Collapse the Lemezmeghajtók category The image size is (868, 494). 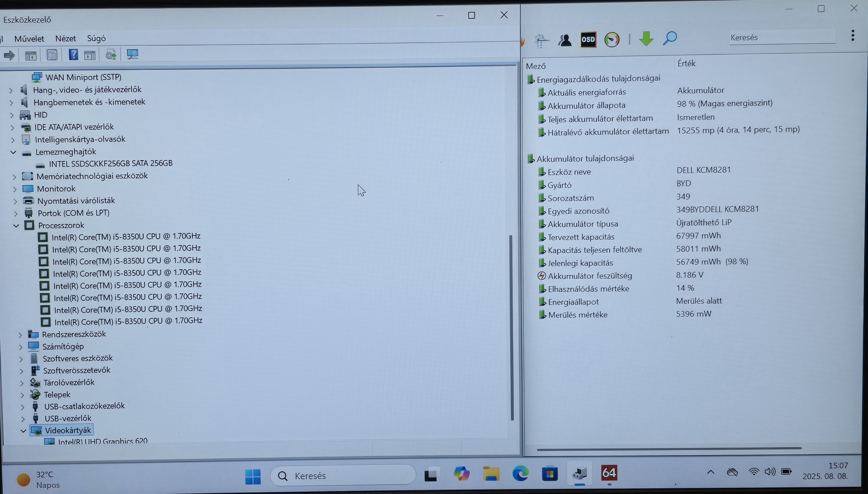(13, 152)
